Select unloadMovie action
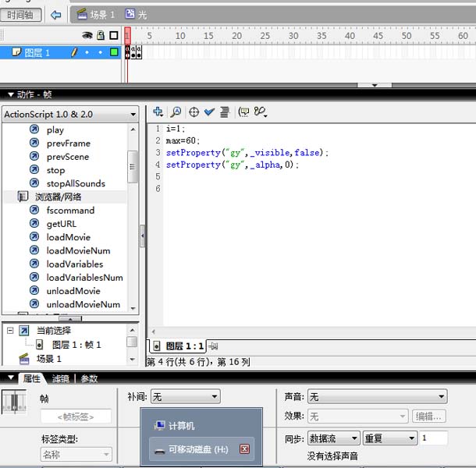 click(x=73, y=291)
